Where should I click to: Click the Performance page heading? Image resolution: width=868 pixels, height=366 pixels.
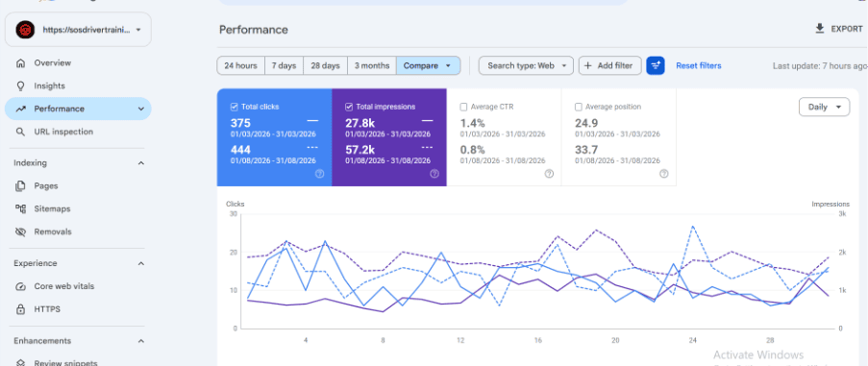(254, 30)
